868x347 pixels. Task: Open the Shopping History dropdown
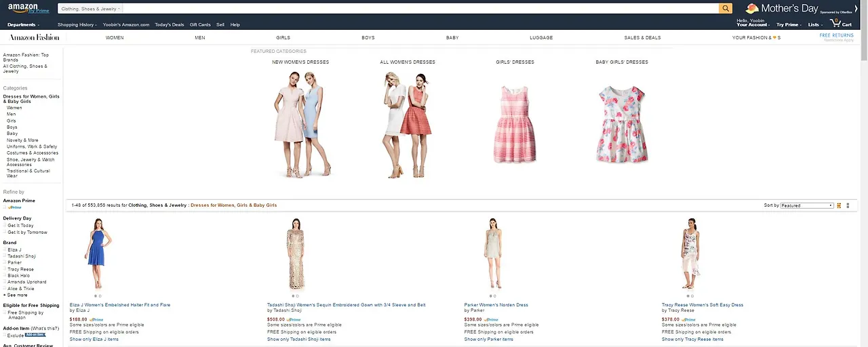pyautogui.click(x=77, y=24)
